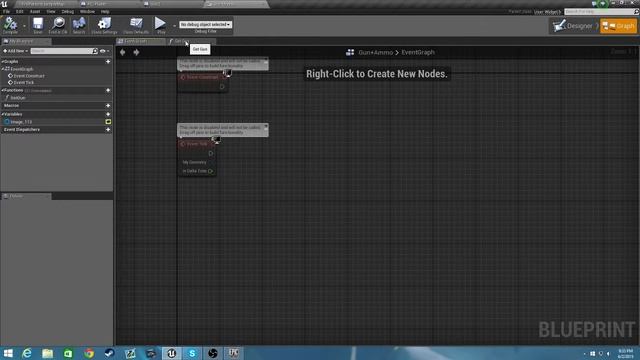Compile the blueprint with the Compile button
The width and height of the screenshot is (640, 360).
click(x=10, y=25)
